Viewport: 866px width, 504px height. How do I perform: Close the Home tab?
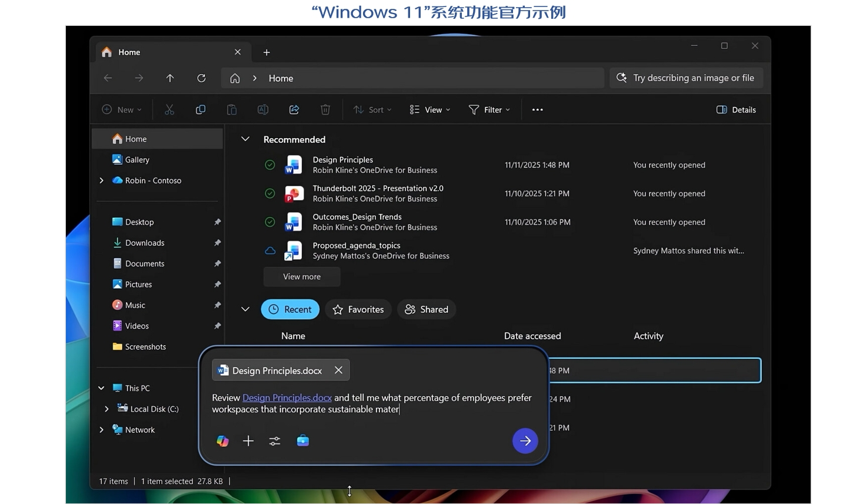238,52
